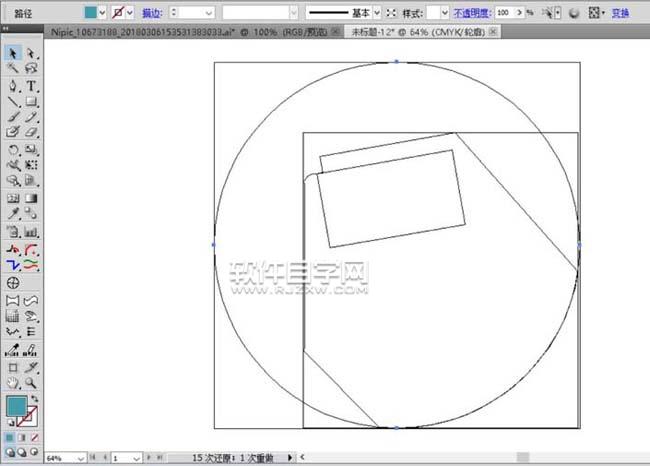Open the stroke weight dropdown
Image resolution: width=650 pixels, height=466 pixels.
pyautogui.click(x=209, y=13)
